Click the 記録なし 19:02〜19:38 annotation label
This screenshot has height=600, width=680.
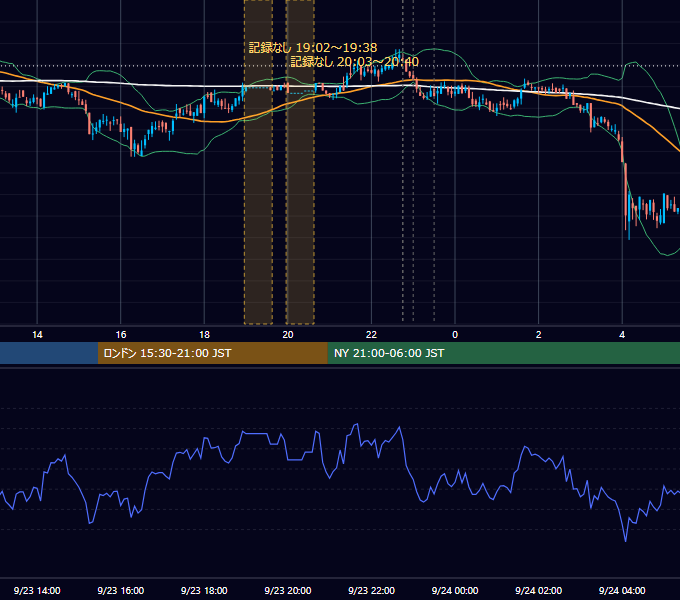point(313,47)
